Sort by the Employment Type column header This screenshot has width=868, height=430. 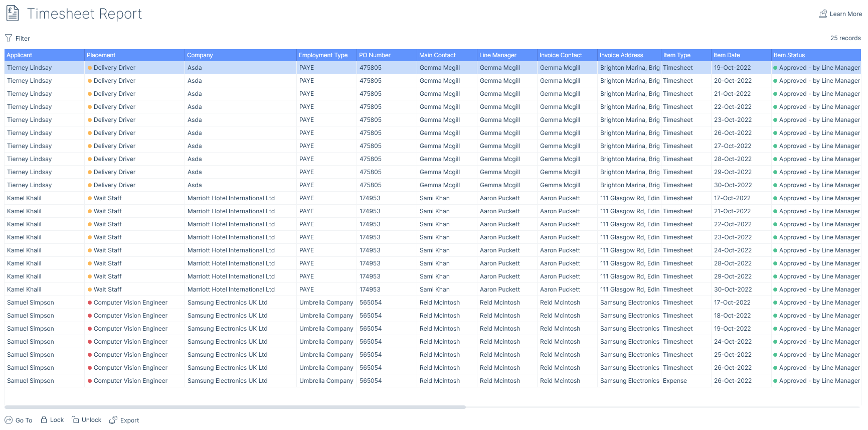click(x=326, y=55)
